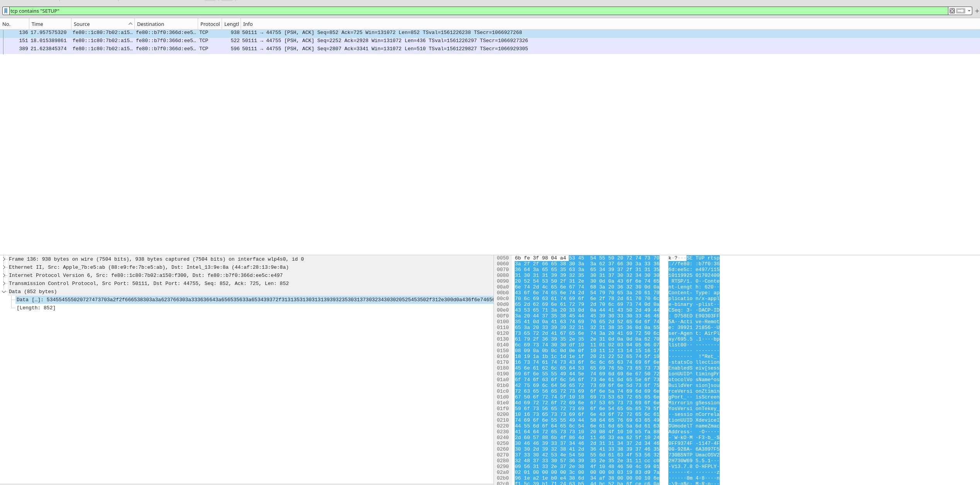The height and width of the screenshot is (485, 980).
Task: Click the filter bookmark icon
Action: coord(6,11)
